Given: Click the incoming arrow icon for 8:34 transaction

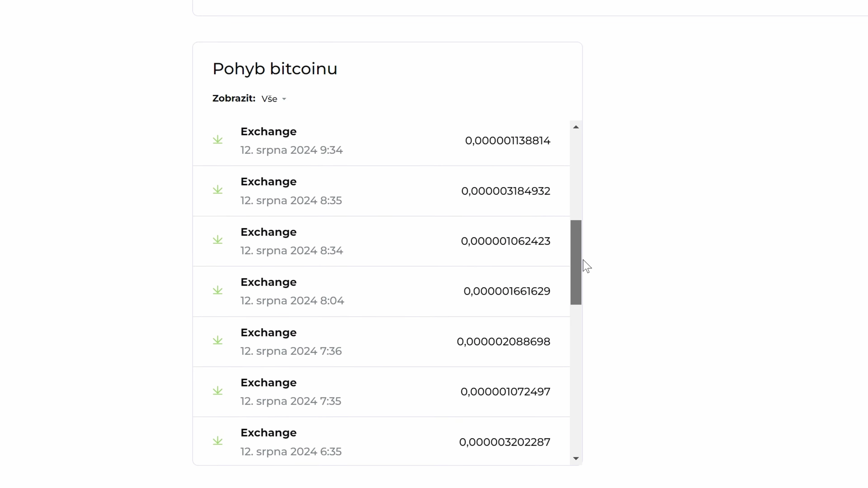Looking at the screenshot, I should pyautogui.click(x=218, y=240).
